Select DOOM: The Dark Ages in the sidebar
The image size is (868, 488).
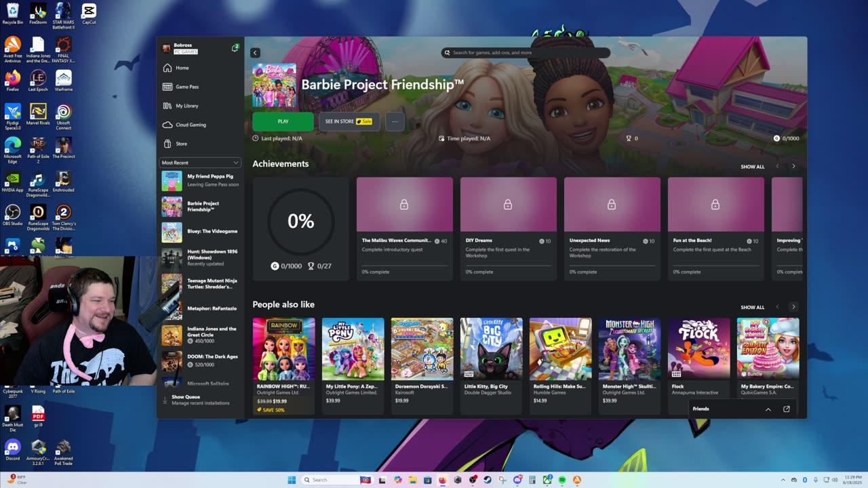coord(200,361)
